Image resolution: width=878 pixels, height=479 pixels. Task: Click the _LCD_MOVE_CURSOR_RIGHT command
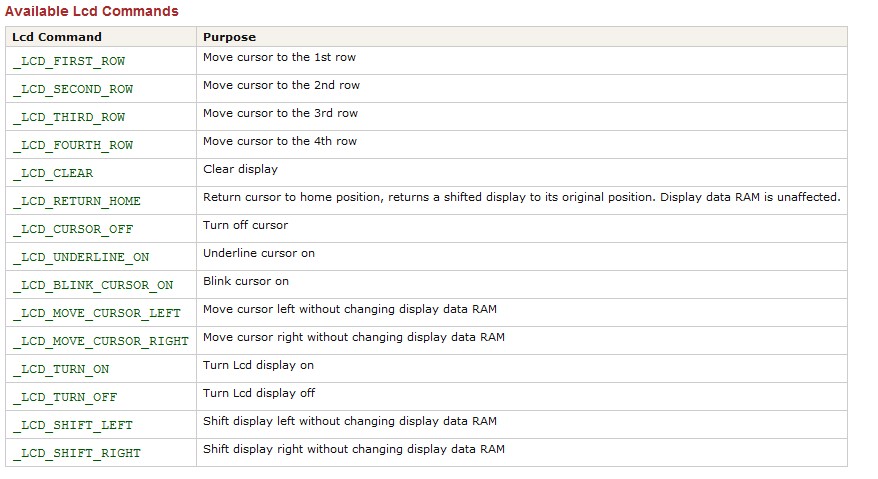point(101,341)
